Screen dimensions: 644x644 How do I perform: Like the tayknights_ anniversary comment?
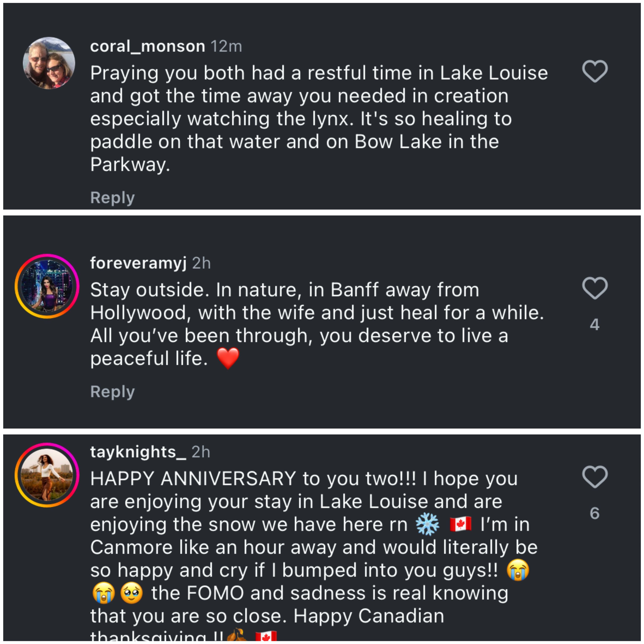pyautogui.click(x=595, y=477)
